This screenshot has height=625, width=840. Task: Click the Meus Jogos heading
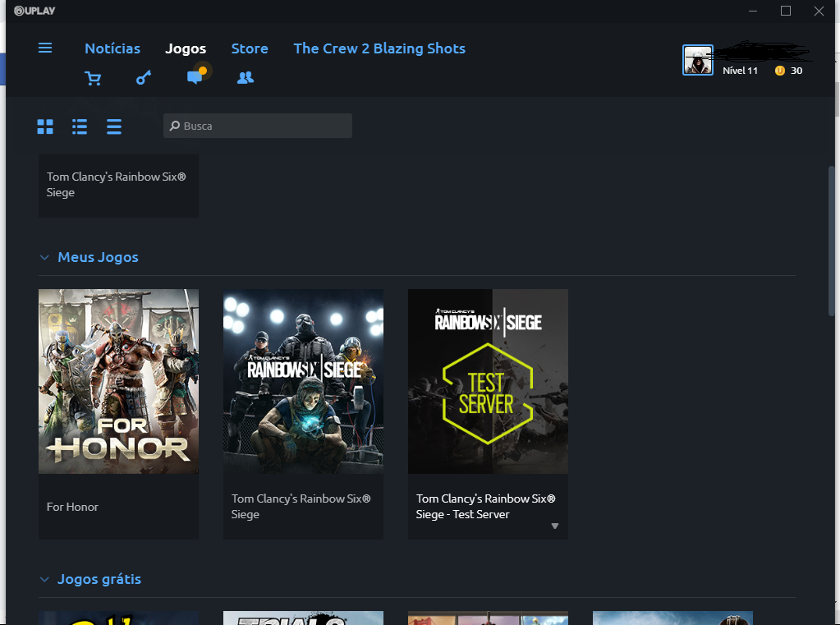pos(98,257)
